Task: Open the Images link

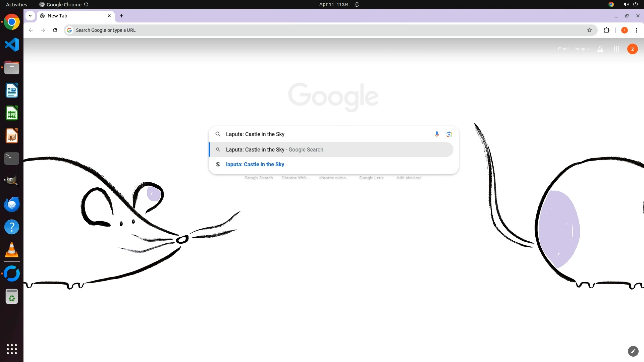Action: pos(581,49)
